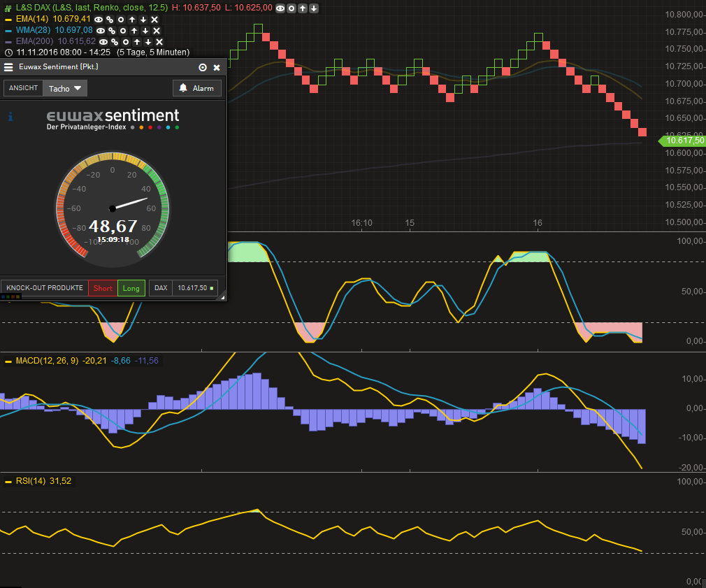Image resolution: width=706 pixels, height=588 pixels.
Task: Click the bell icon on the Alarm button
Action: coord(183,88)
